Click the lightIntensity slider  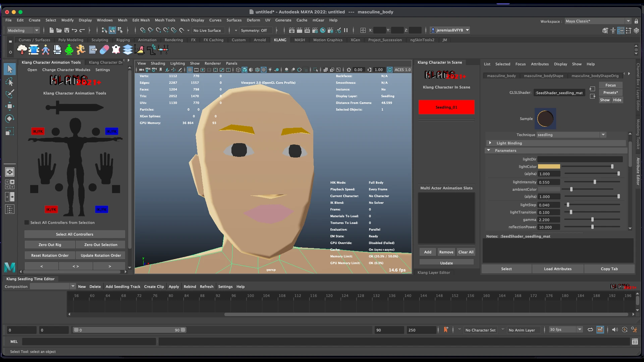[x=592, y=182]
